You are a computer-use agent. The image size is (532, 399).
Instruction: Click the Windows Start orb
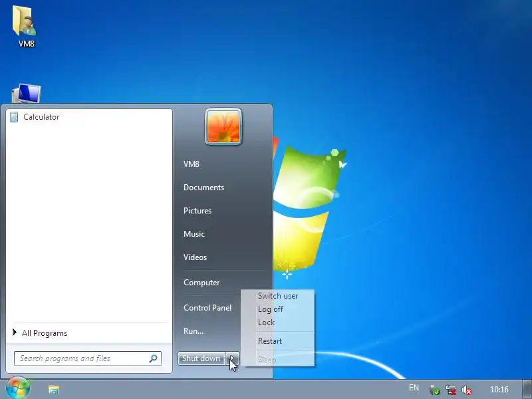[18, 389]
